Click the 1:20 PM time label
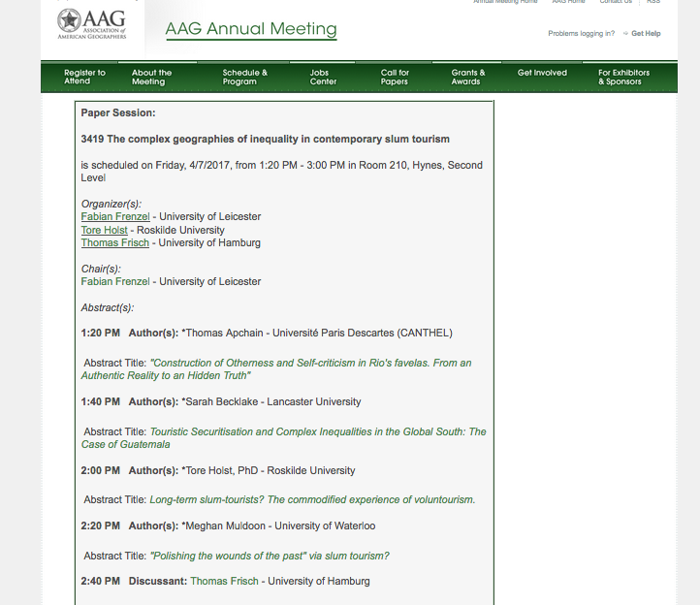The height and width of the screenshot is (605, 700). (x=101, y=334)
